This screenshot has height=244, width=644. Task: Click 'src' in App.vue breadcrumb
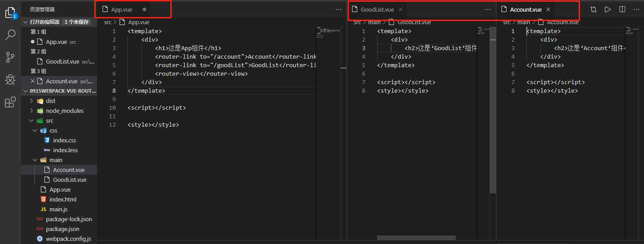[x=108, y=22]
